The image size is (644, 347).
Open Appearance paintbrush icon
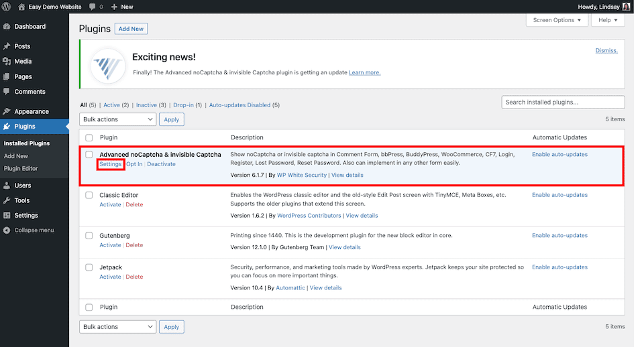point(7,112)
